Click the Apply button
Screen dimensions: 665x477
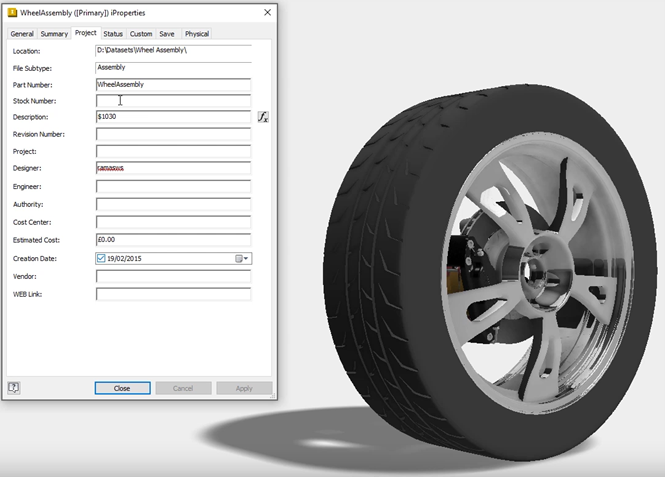244,388
